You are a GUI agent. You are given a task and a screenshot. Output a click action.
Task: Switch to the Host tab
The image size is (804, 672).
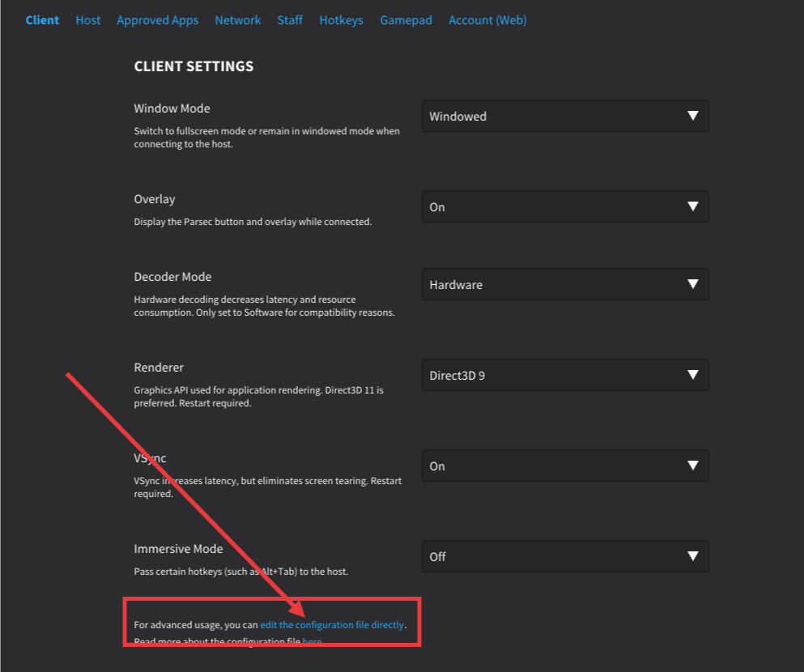pos(87,19)
